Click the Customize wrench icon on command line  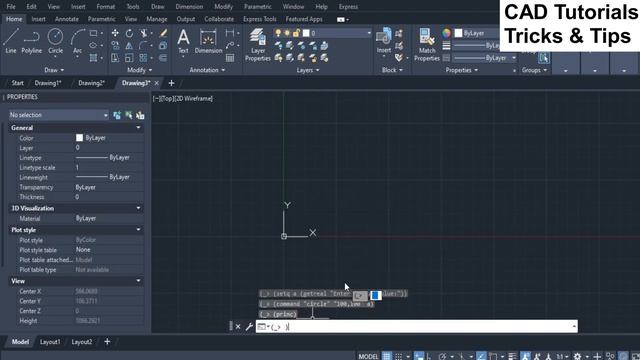pos(249,327)
